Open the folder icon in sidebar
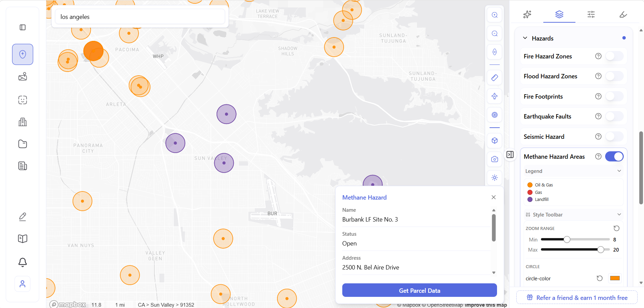This screenshot has width=644, height=308. pos(23,144)
